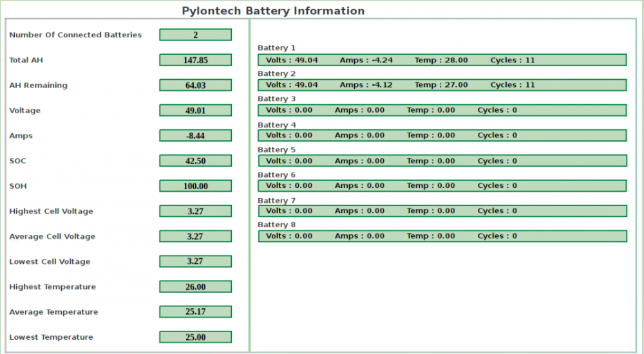Click the 'Highest Cell Voltage' label
The height and width of the screenshot is (354, 644).
51,212
